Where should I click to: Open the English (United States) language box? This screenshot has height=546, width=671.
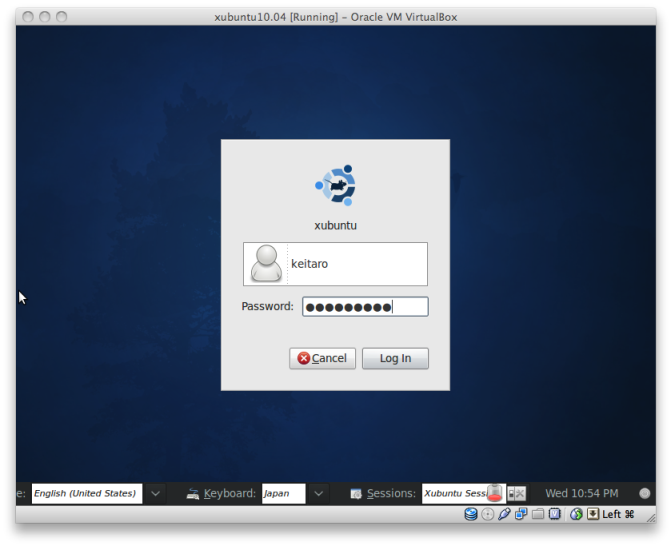(x=87, y=493)
